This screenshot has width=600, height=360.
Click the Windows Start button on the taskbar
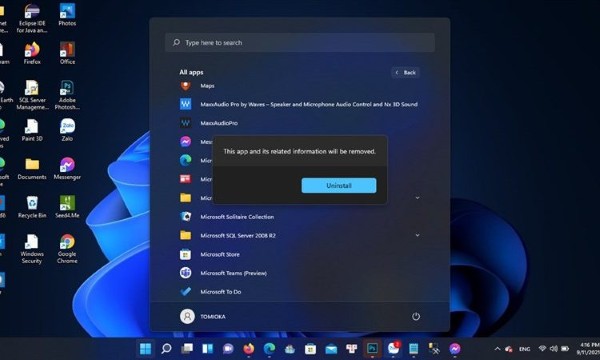[x=145, y=349]
